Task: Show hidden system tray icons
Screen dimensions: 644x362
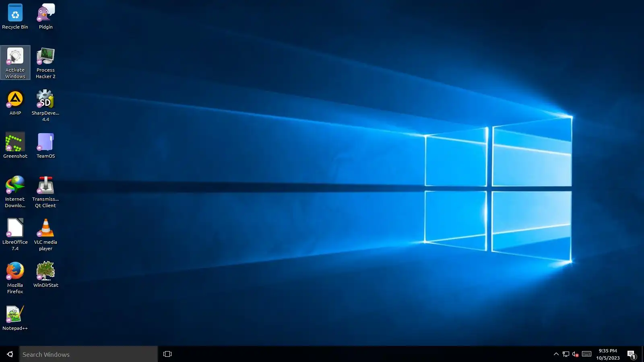Action: pos(556,354)
